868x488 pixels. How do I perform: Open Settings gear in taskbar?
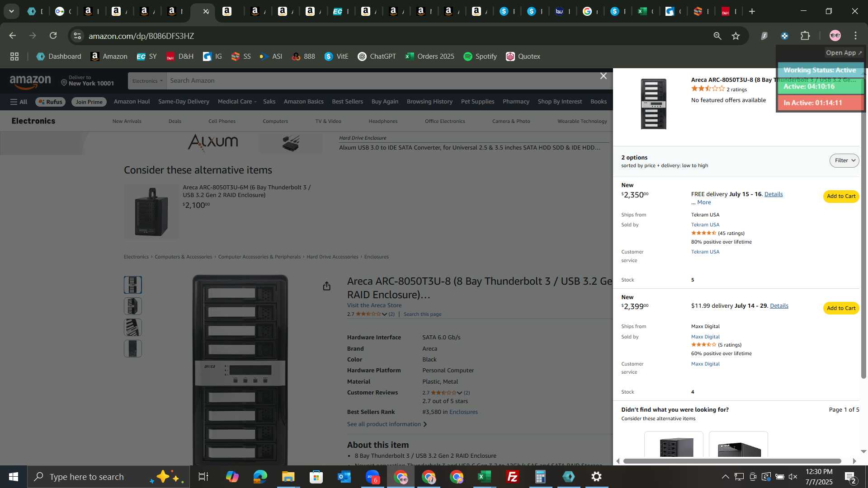(x=597, y=477)
